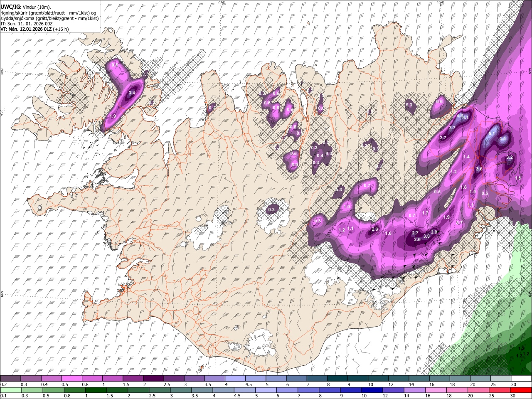
Task: Click the '3.2' precipitation value on the map
Action: 510,158
